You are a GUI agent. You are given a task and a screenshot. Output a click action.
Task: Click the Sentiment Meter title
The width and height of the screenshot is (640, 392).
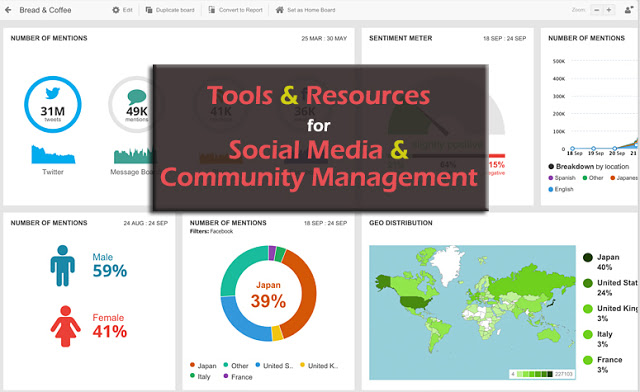pos(400,38)
